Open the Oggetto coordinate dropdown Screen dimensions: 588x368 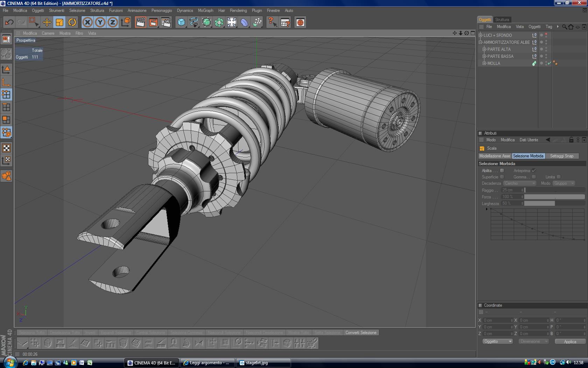(497, 341)
